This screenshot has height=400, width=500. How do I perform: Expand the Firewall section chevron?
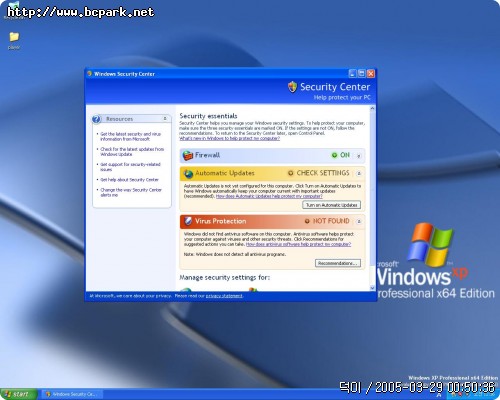359,156
